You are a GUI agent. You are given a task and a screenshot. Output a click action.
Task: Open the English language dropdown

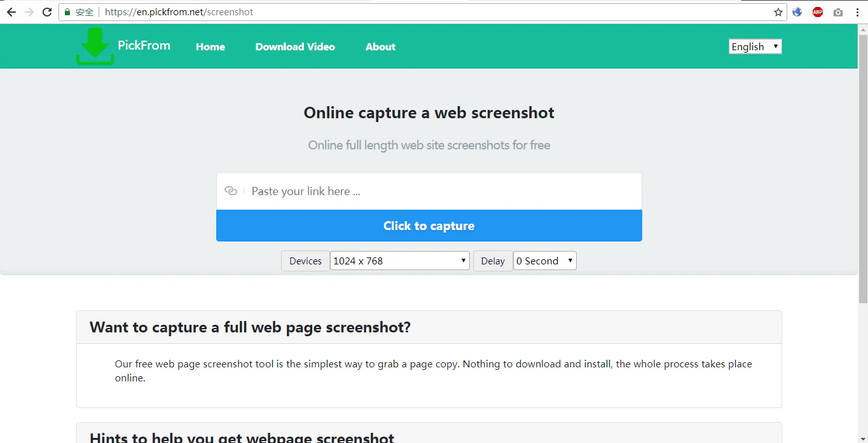pos(755,46)
